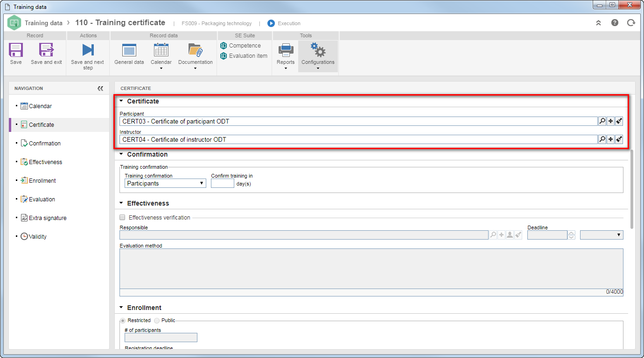Viewport: 644px width, 358px height.
Task: Click the number of participants field
Action: click(x=161, y=337)
